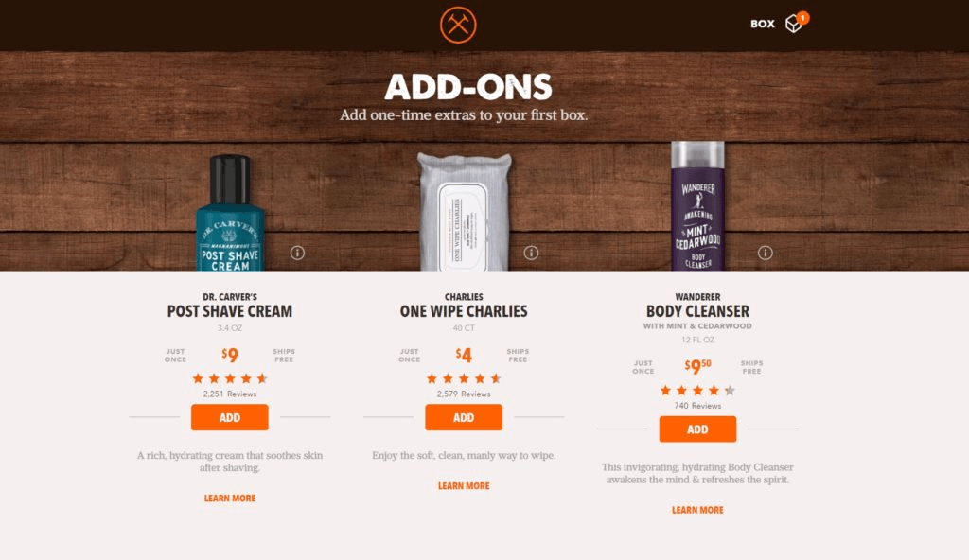
Task: Click the Body Cleanser star rating
Action: pos(697,390)
